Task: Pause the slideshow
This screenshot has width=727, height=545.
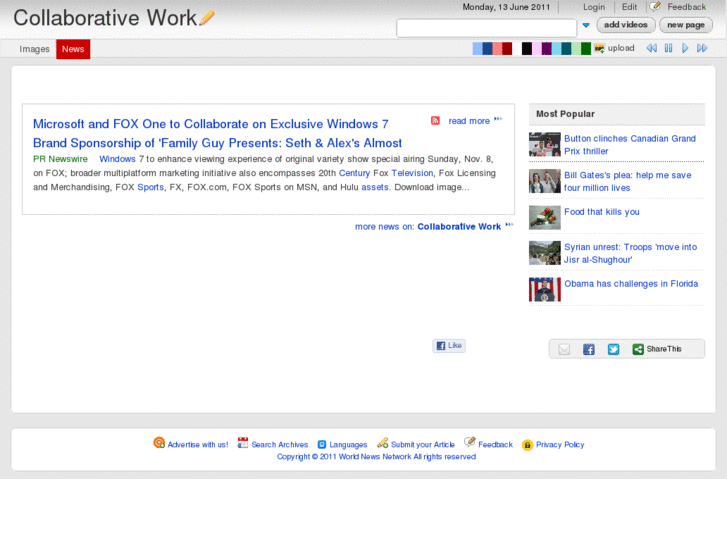Action: point(668,48)
